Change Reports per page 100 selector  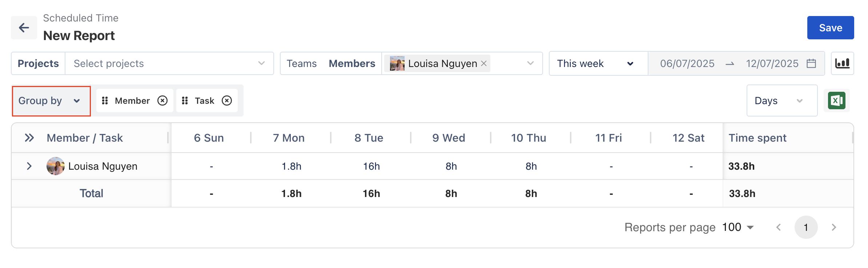tap(738, 227)
